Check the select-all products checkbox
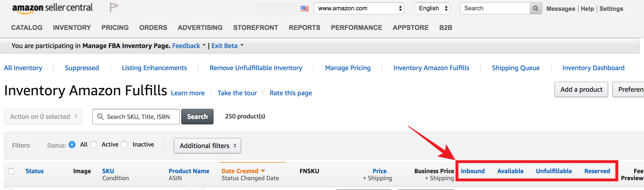 coord(11,171)
